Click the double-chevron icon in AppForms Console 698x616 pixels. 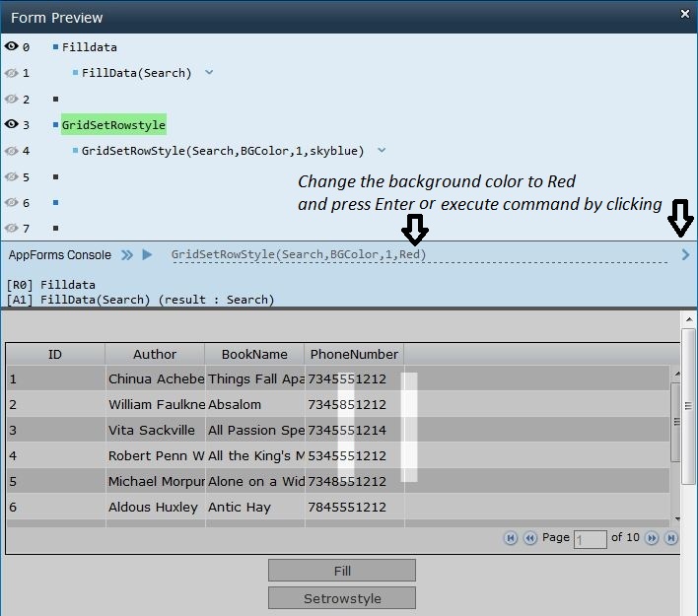[x=127, y=255]
